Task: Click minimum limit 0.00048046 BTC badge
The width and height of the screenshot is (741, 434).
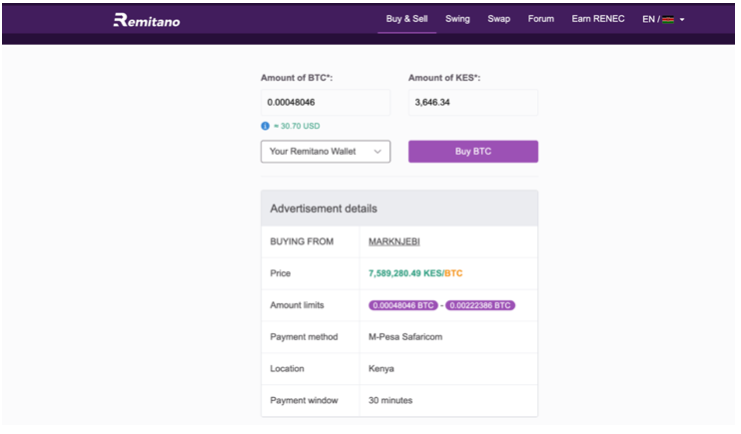Action: (x=403, y=305)
